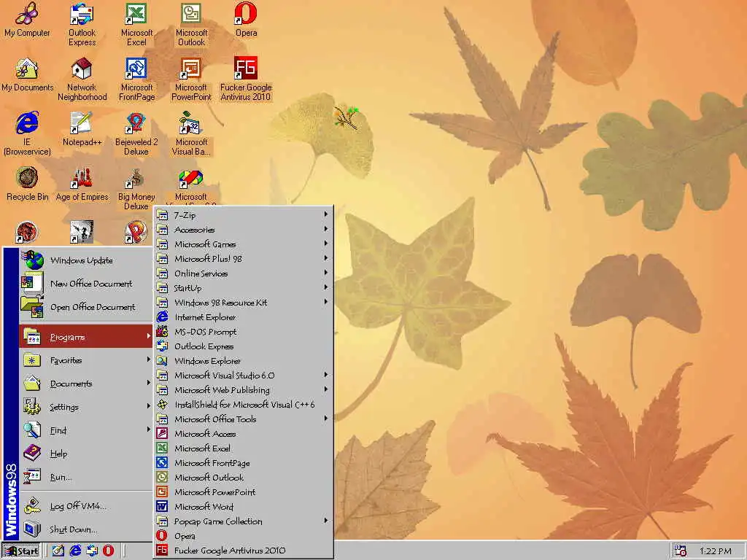Open Bejeweled 2 Deluxe shortcut
Screen dimensions: 747x560
tap(136, 134)
